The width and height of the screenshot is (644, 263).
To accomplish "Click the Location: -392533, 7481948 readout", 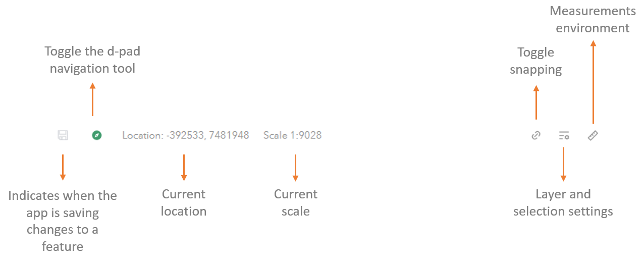I will coord(186,135).
